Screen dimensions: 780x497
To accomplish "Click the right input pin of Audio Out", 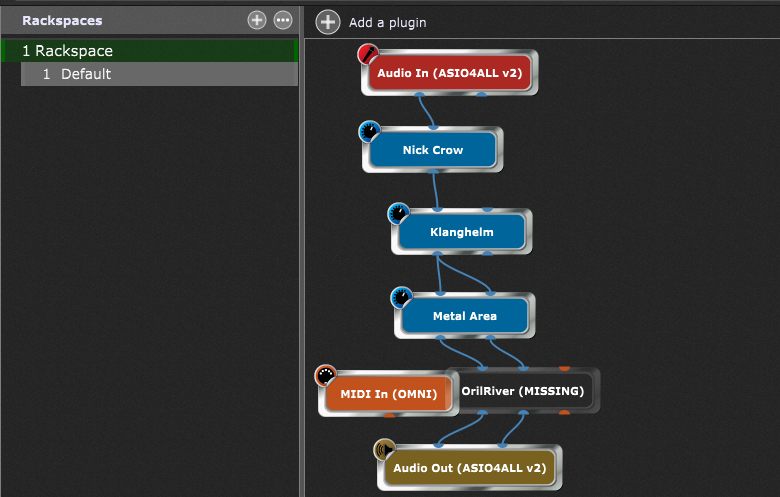I will (x=502, y=445).
